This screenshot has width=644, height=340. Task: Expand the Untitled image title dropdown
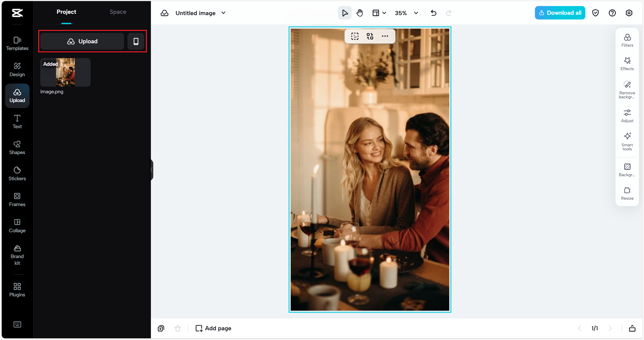[223, 13]
